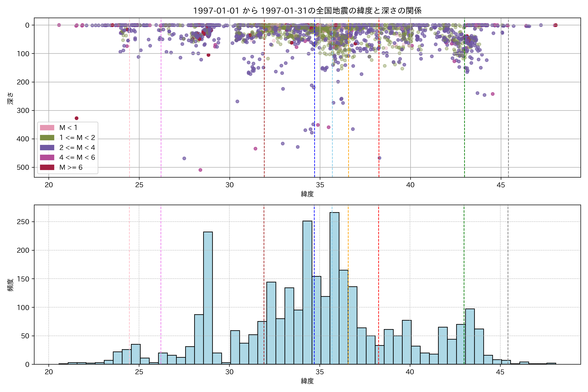588x392 pixels.
Task: Click the purple 2 <= M < 4 legend swatch
Action: click(47, 147)
